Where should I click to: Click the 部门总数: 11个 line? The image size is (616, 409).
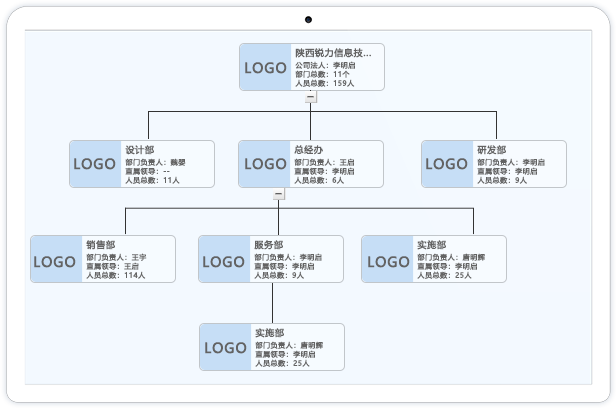322,74
